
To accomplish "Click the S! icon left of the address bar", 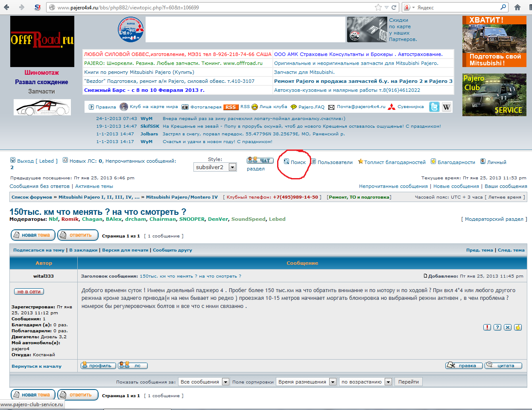I will tap(38, 7).
